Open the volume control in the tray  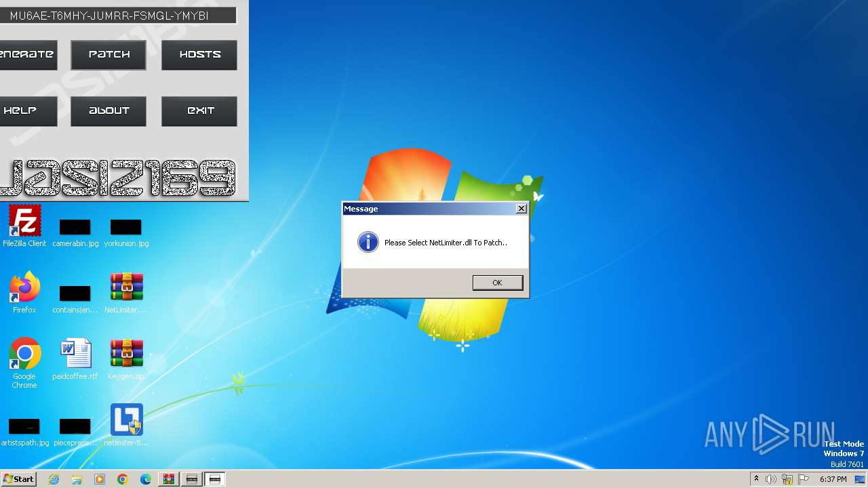pyautogui.click(x=771, y=479)
